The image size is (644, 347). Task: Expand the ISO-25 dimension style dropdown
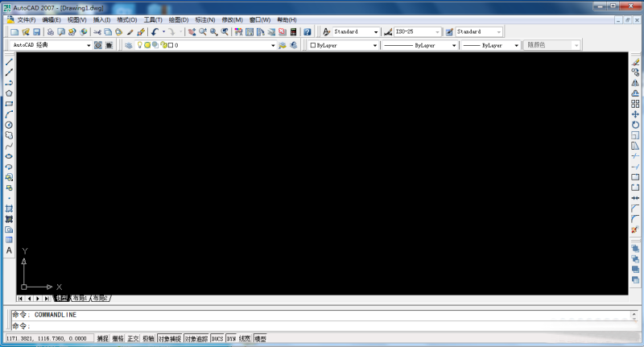point(417,31)
